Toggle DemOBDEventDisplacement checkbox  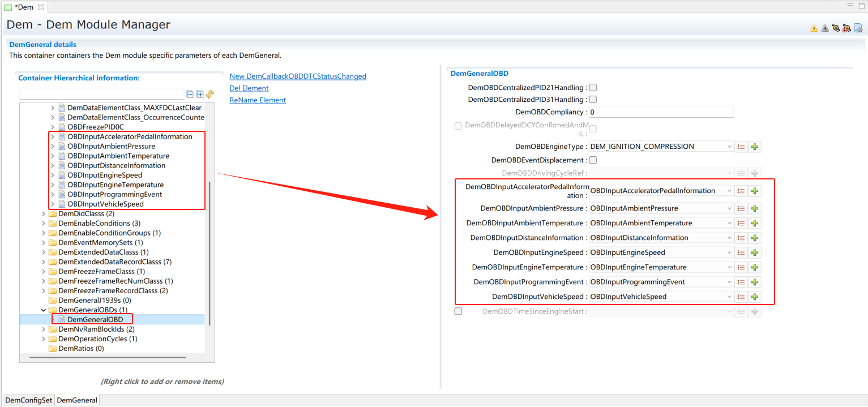click(x=593, y=160)
